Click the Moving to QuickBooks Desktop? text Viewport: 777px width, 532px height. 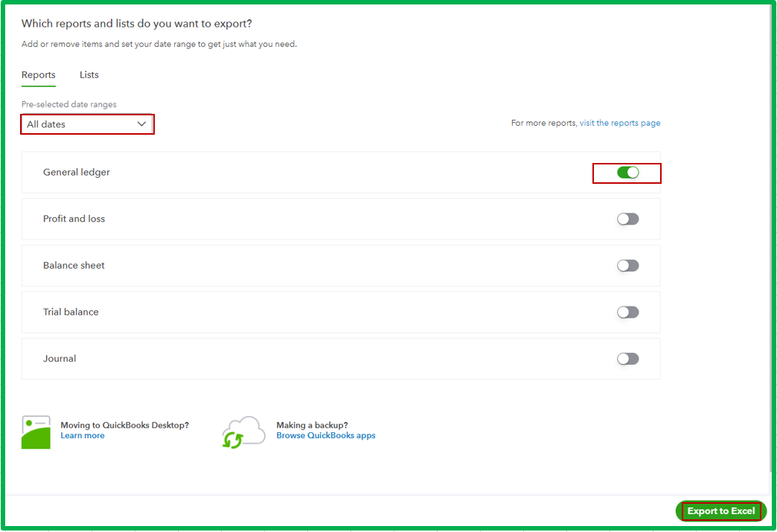[x=124, y=425]
